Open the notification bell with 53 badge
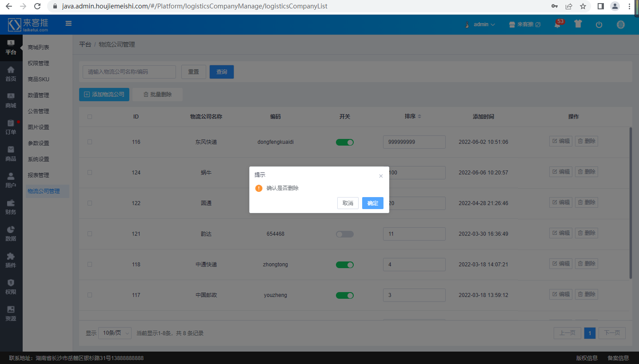 point(557,25)
